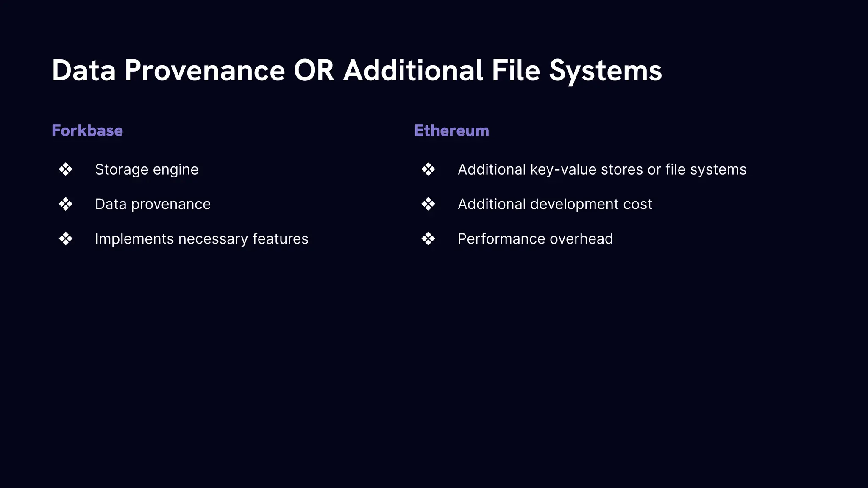Click the 'Performance overhead' bullet text

(535, 239)
